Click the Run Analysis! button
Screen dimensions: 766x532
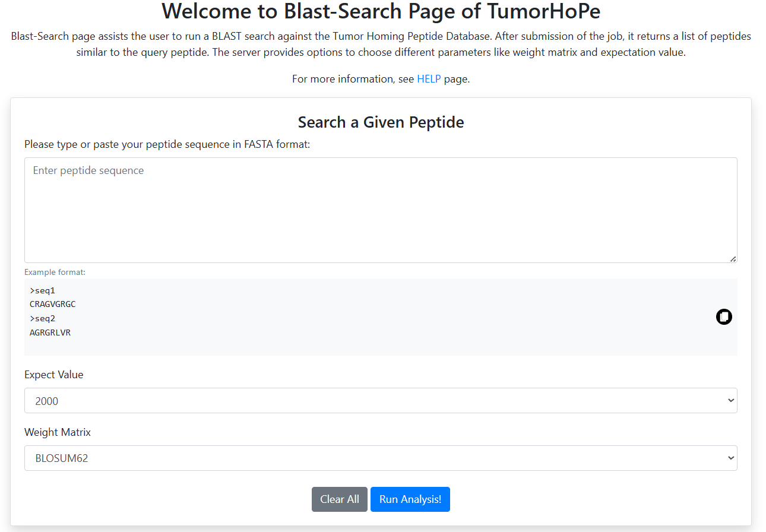[x=410, y=499]
